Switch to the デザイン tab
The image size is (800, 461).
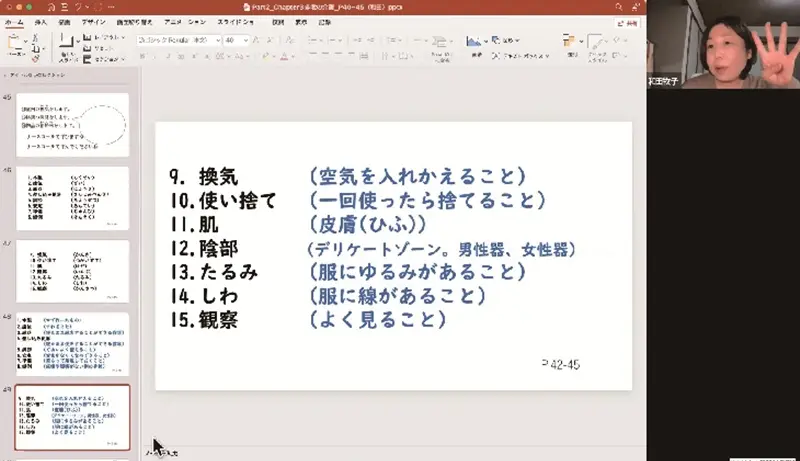(x=93, y=22)
